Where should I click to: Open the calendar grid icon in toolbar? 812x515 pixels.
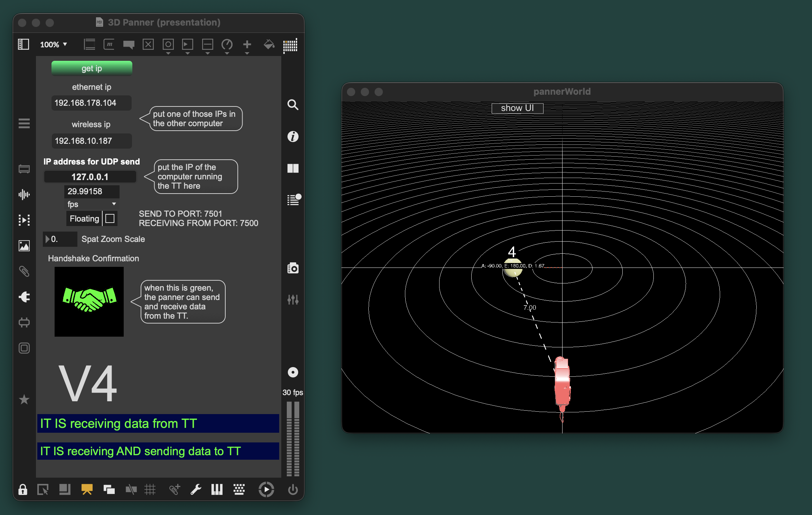click(x=290, y=45)
